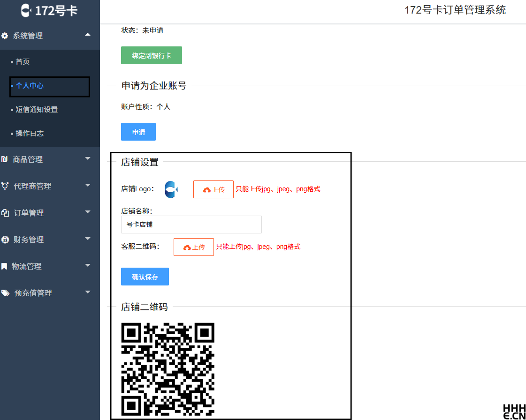This screenshot has width=526, height=420.
Task: Select the 物流管理 bookmark icon
Action: 5,266
